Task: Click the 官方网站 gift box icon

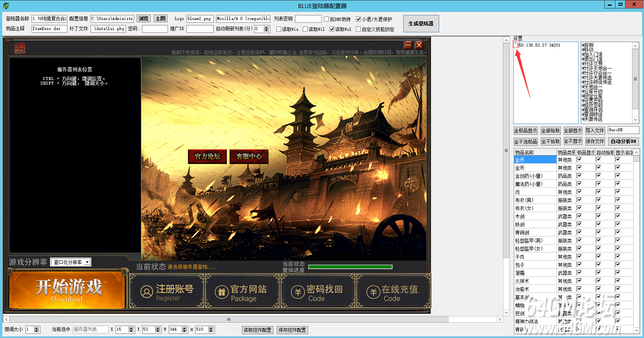Action: (x=221, y=292)
